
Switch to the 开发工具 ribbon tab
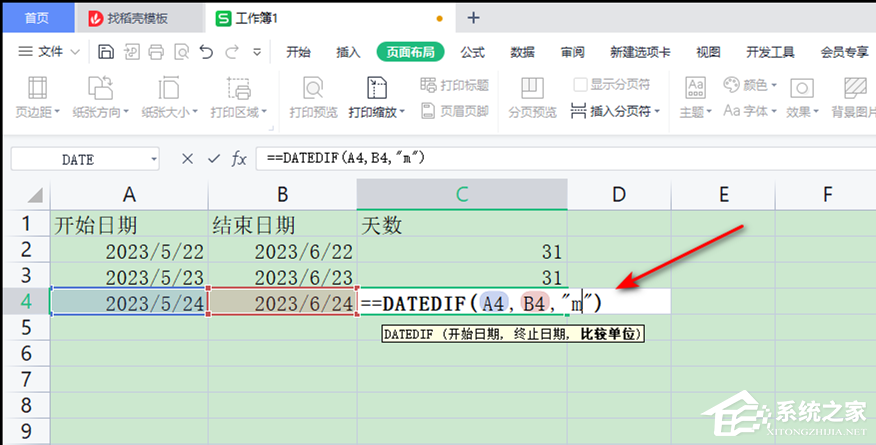click(770, 52)
